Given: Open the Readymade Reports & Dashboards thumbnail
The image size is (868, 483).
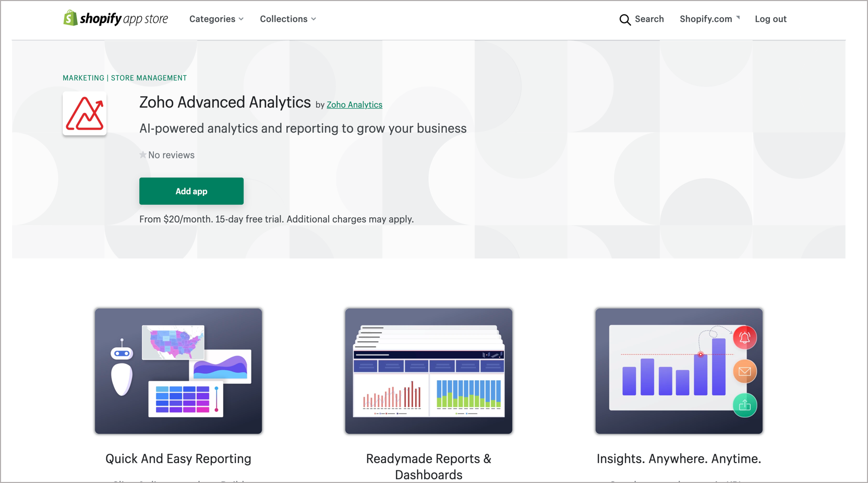Looking at the screenshot, I should tap(428, 371).
